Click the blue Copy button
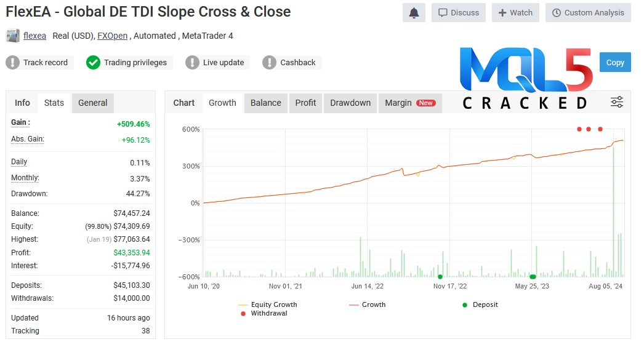 point(615,62)
